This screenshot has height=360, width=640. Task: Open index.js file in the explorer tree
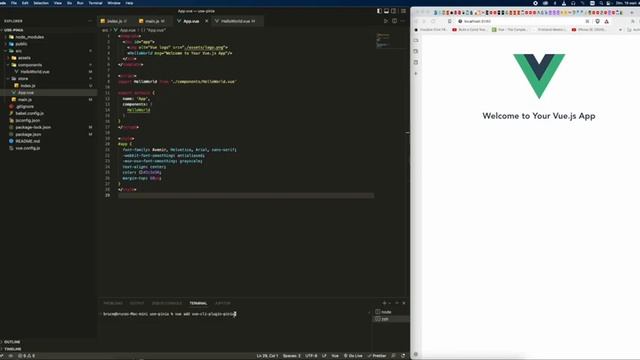pyautogui.click(x=28, y=86)
